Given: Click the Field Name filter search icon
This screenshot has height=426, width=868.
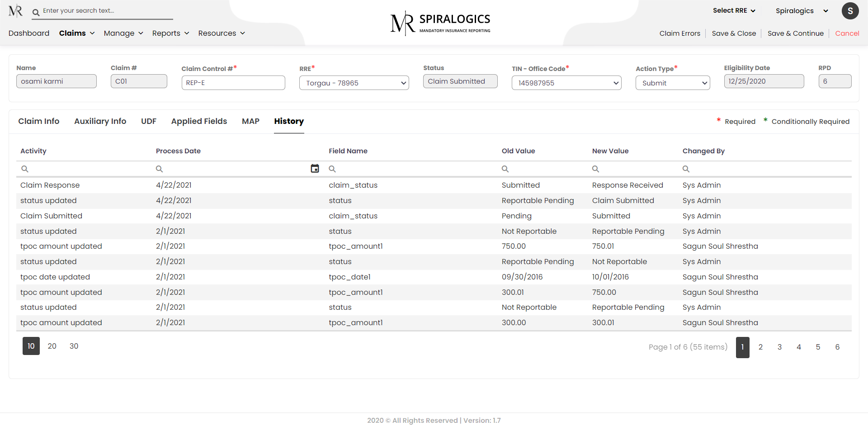Looking at the screenshot, I should (332, 169).
